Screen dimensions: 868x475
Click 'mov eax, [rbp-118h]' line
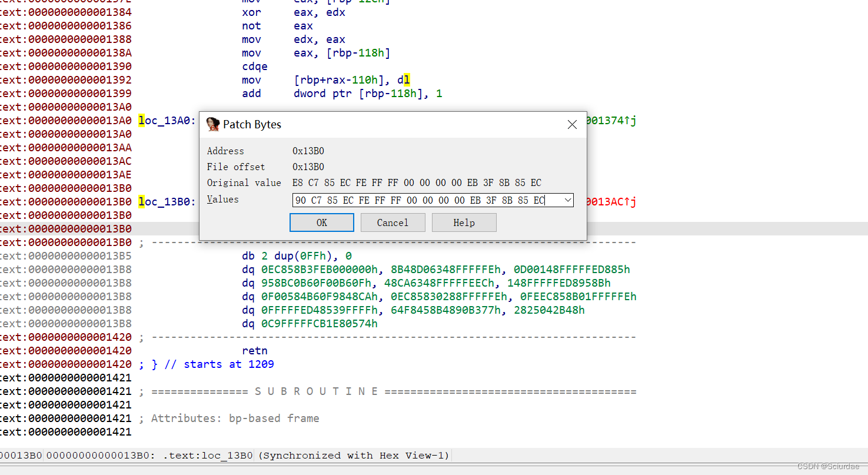click(316, 53)
